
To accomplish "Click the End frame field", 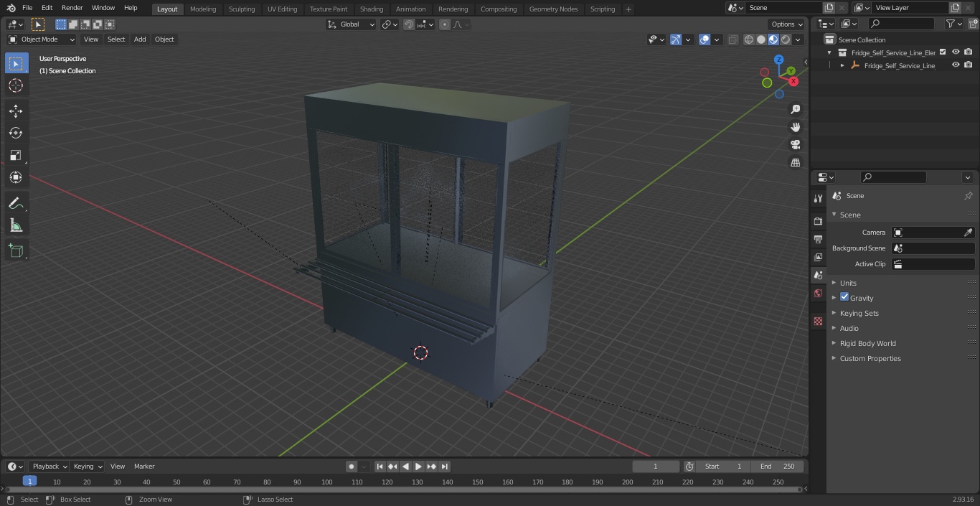I will (x=778, y=467).
